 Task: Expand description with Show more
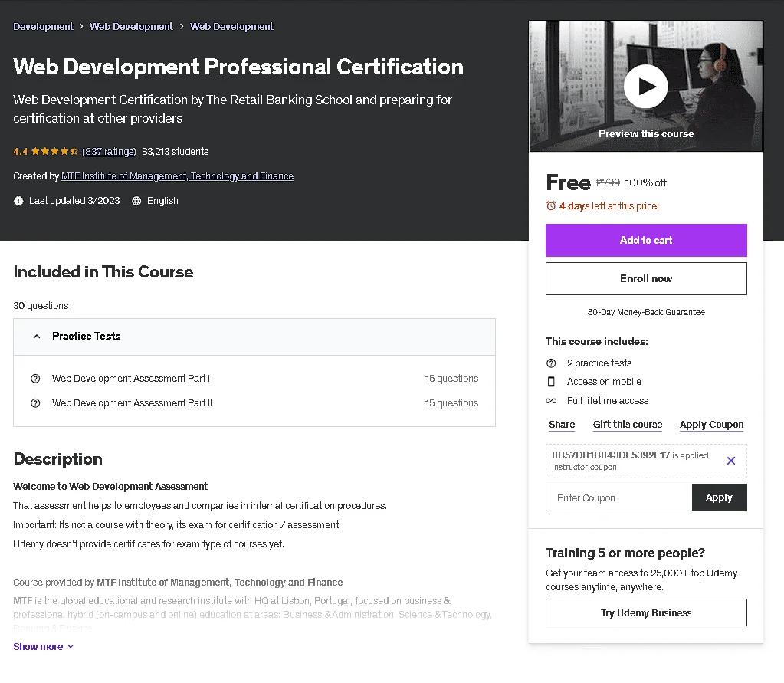point(44,647)
